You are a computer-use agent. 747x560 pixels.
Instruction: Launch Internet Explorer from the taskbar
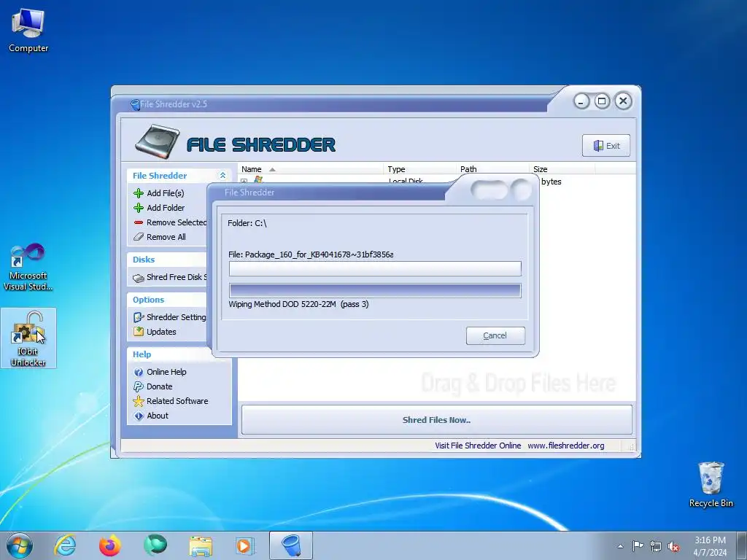click(x=65, y=545)
